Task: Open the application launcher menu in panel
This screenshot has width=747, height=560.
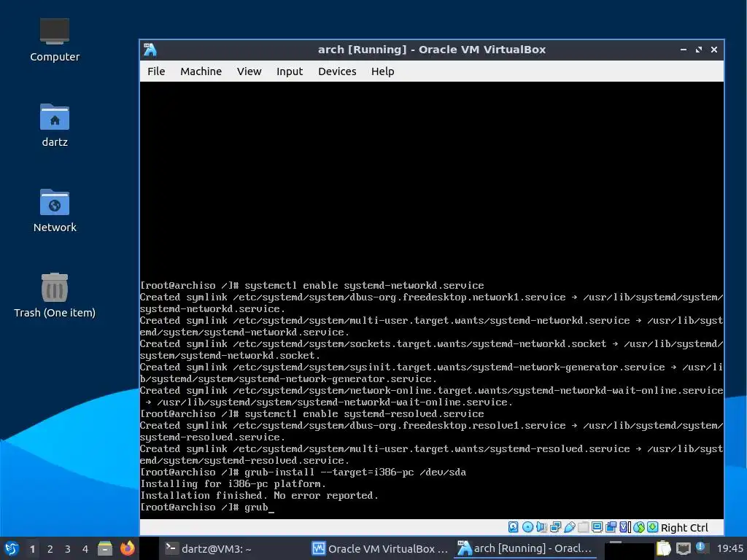Action: [12, 548]
